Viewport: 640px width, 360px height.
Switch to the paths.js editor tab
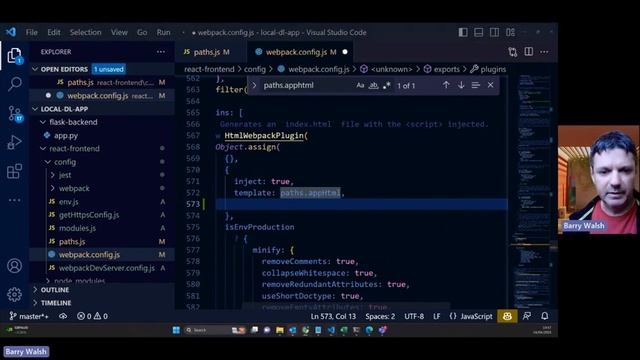pos(210,52)
